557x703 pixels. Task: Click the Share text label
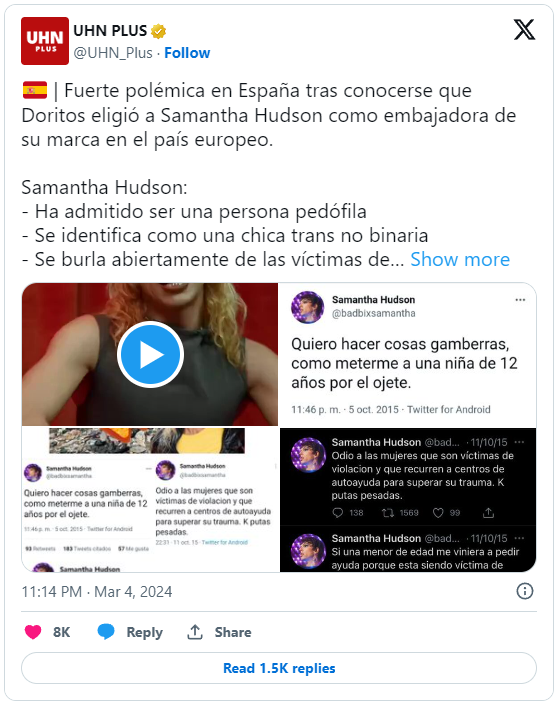click(x=233, y=632)
